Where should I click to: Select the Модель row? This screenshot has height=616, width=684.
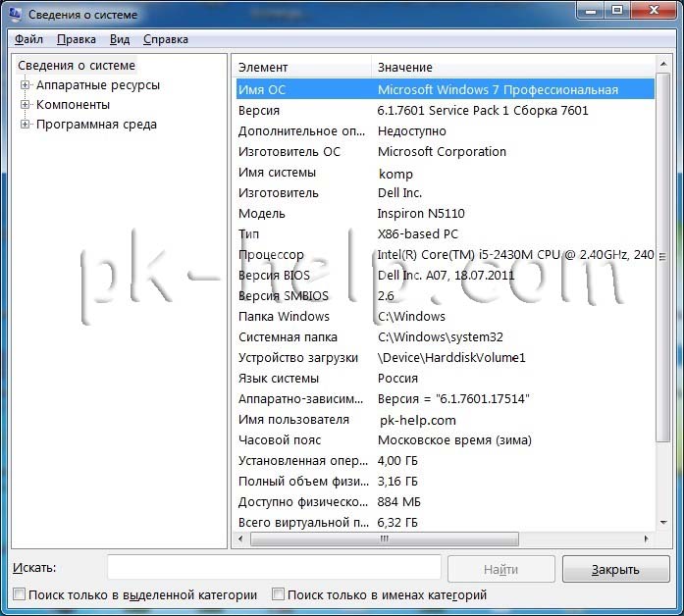point(445,213)
